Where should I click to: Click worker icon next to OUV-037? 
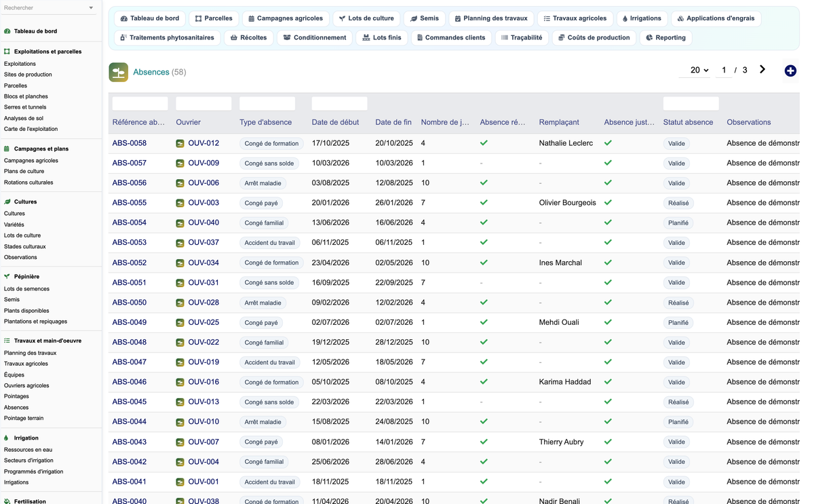pos(180,243)
